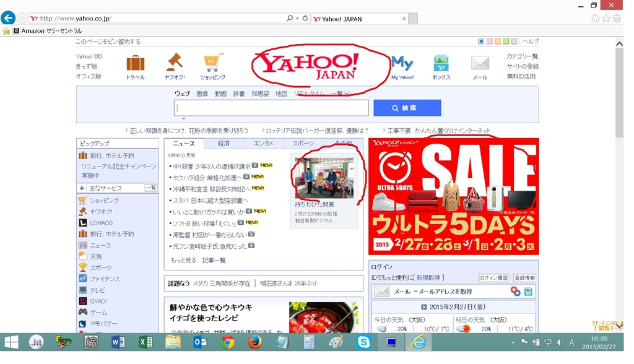Open File Explorer from the taskbar
The image size is (634, 364).
[173, 342]
